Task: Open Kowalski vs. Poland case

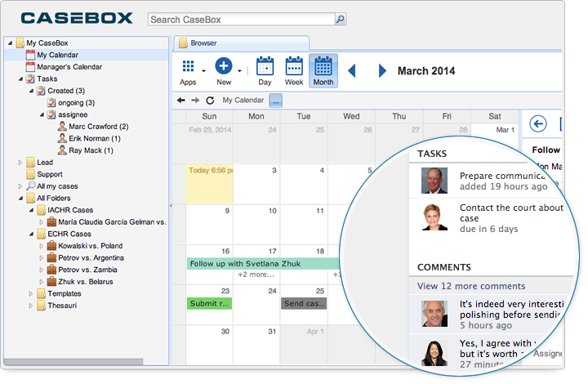Action: click(90, 246)
